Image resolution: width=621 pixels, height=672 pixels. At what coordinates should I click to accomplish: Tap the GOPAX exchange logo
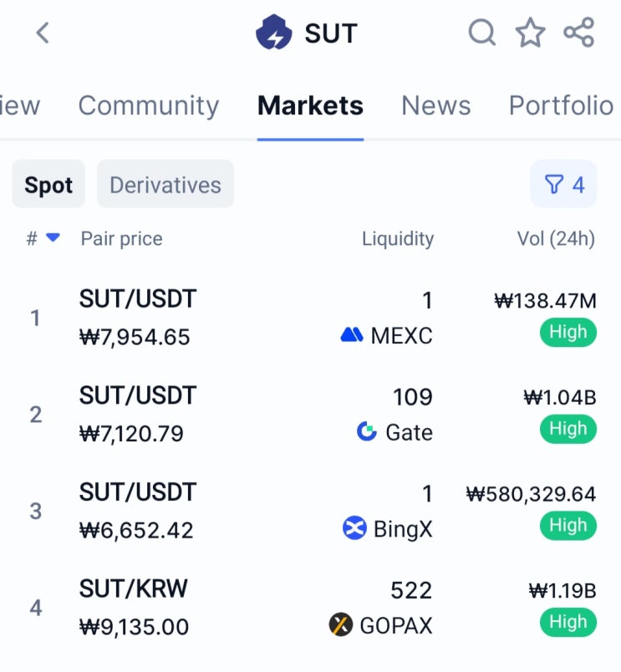point(341,624)
